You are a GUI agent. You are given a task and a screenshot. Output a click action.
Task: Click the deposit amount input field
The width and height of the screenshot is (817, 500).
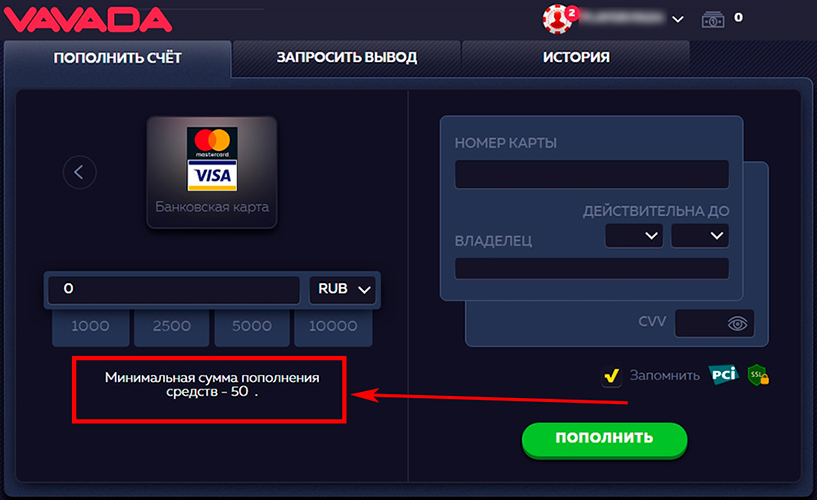pos(174,289)
